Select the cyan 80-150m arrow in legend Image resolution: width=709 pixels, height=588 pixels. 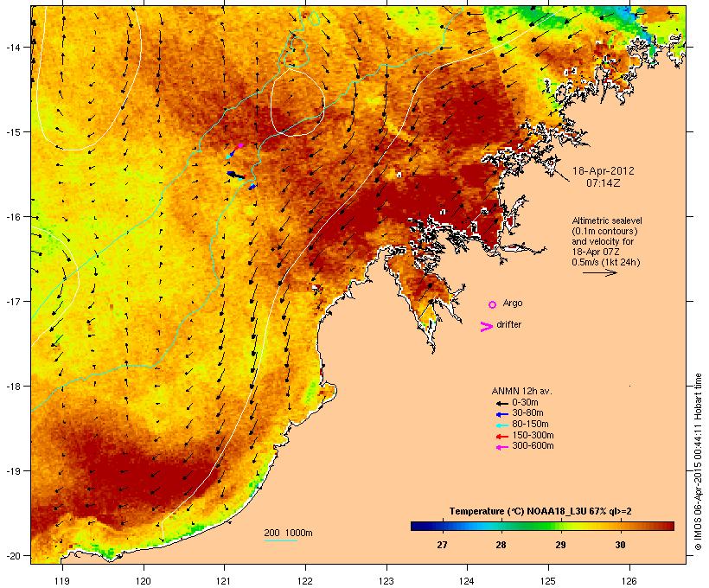pyautogui.click(x=501, y=425)
